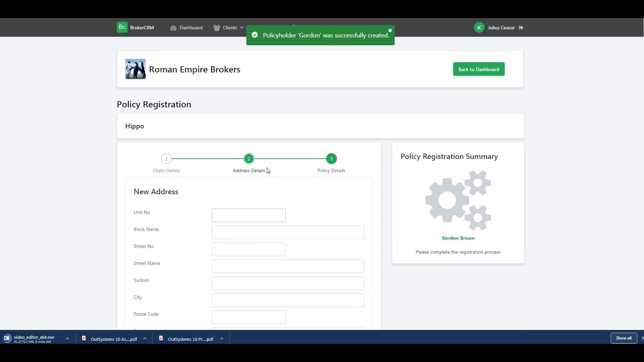Viewport: 644px width, 362px height.
Task: Click the success checkmark icon in notification
Action: pos(255,35)
